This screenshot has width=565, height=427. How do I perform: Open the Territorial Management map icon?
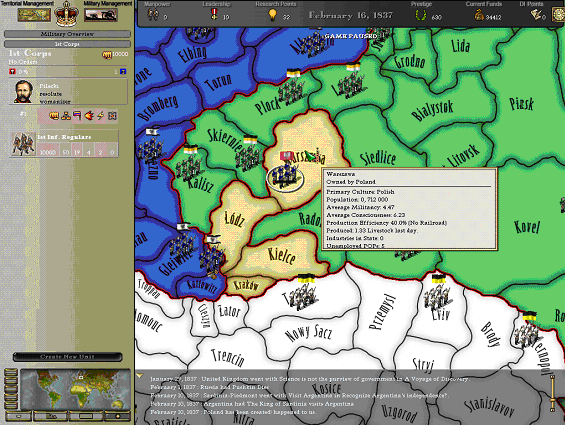[x=34, y=15]
